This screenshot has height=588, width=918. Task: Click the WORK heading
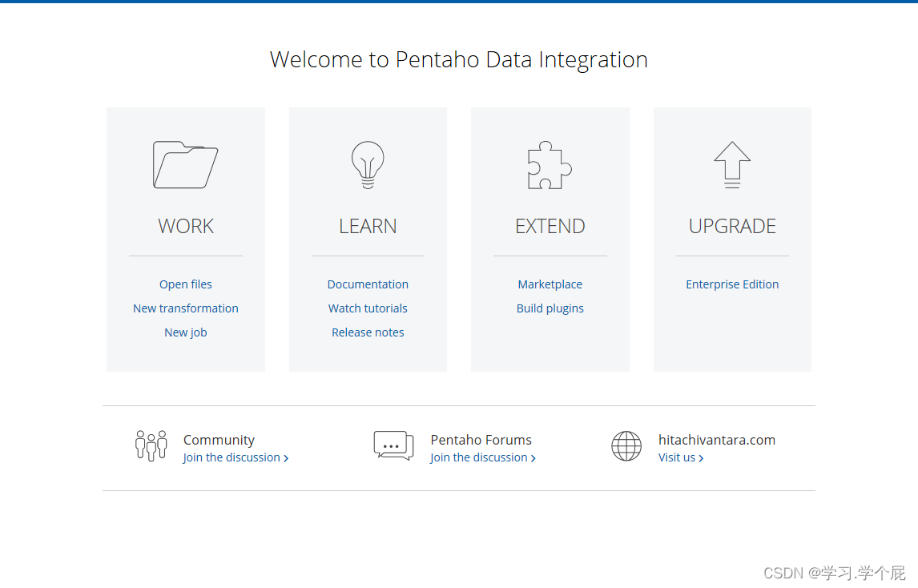(x=186, y=226)
